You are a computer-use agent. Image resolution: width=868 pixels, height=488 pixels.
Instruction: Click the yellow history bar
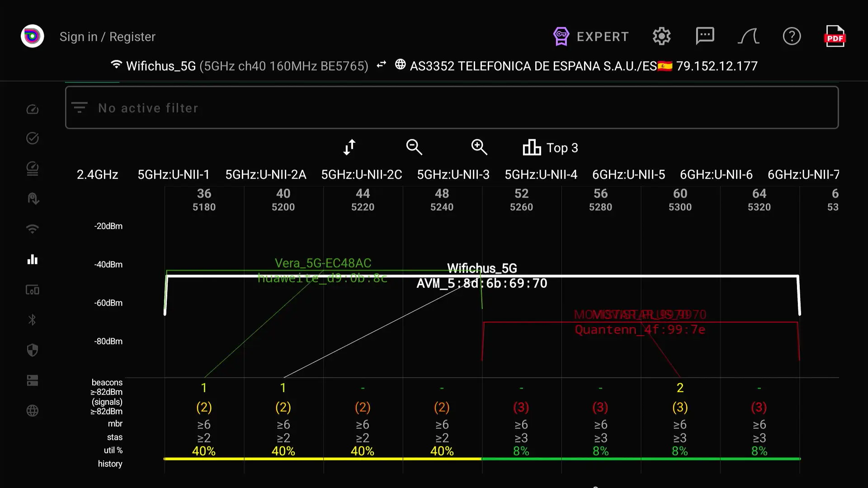322,459
